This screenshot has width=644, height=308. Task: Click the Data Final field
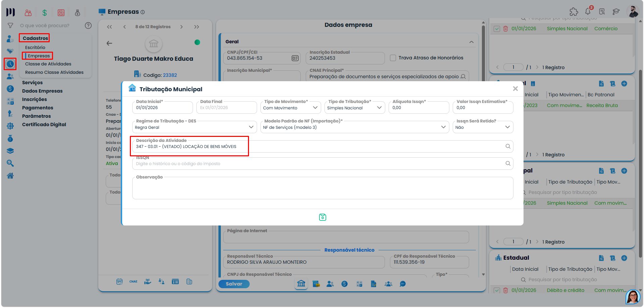[227, 108]
